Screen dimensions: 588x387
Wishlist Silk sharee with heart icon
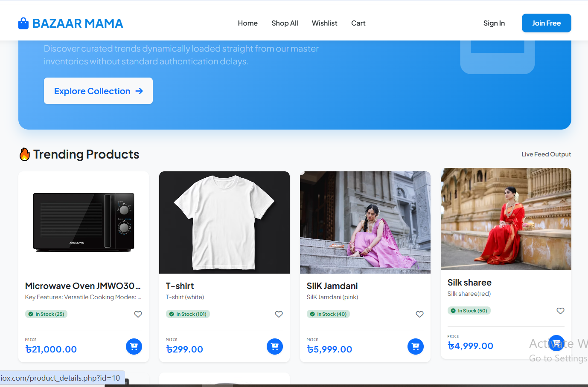pos(560,311)
